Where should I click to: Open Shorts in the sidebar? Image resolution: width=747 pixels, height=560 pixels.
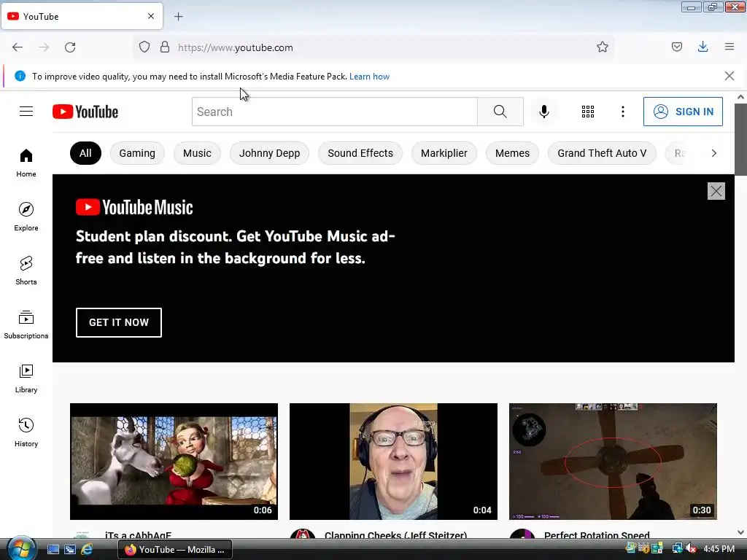26,271
